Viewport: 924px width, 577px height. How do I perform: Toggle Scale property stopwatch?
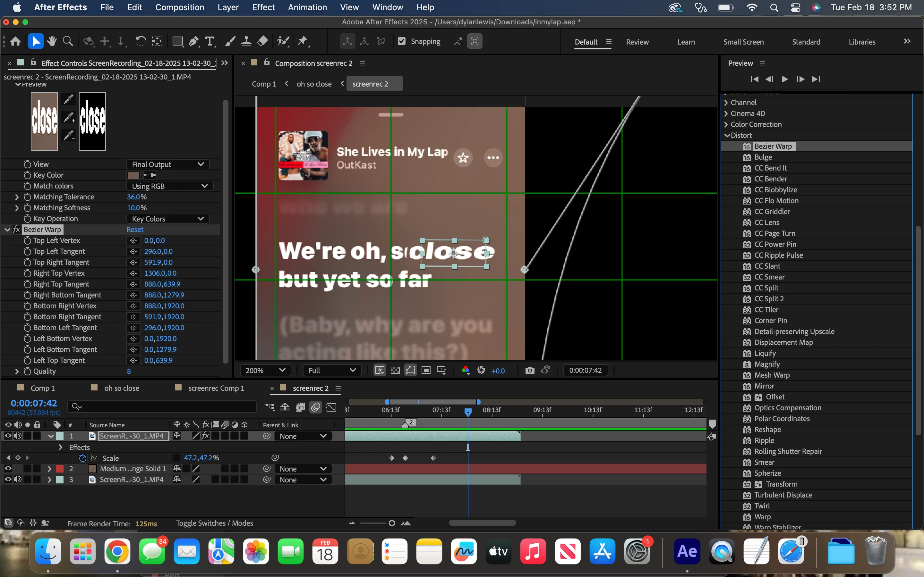click(x=82, y=458)
